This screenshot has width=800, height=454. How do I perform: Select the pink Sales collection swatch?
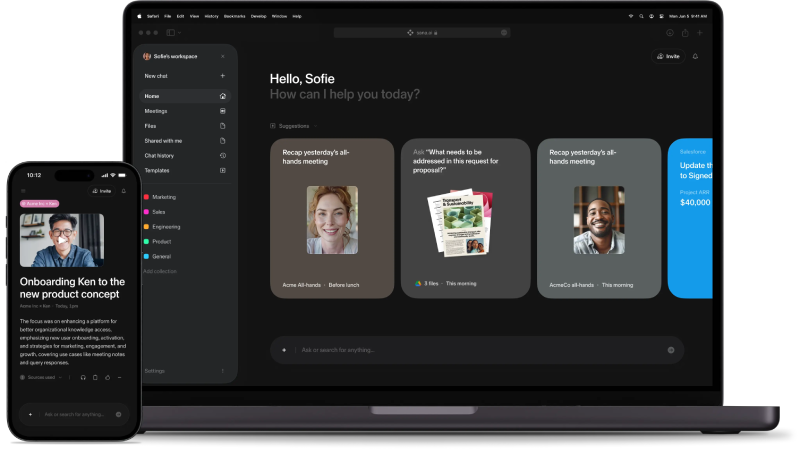click(146, 212)
